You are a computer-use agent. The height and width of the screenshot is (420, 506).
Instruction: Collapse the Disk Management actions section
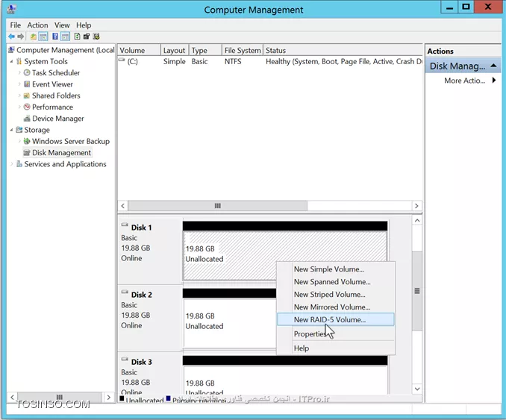pyautogui.click(x=493, y=66)
